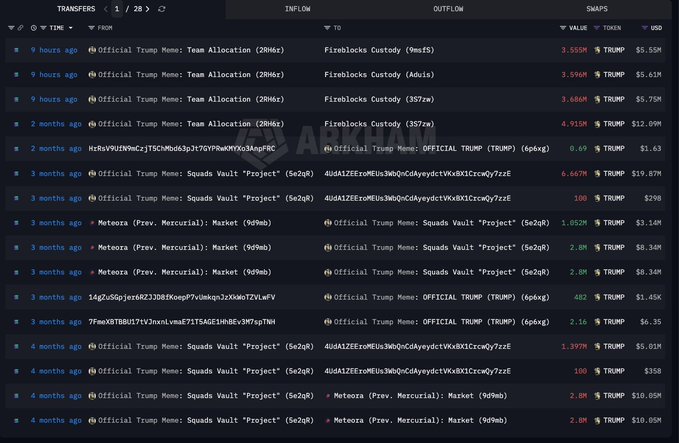Screen dimensions: 679x443
Task: Select USD amount $6.35
Action: point(650,322)
